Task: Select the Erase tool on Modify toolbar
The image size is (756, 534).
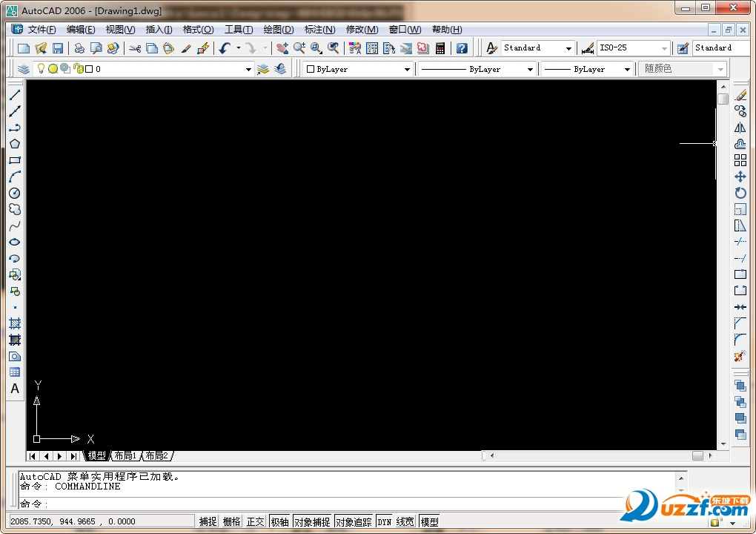Action: click(x=740, y=94)
